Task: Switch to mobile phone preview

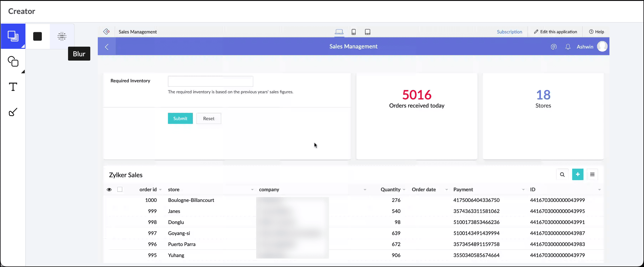Action: click(354, 32)
